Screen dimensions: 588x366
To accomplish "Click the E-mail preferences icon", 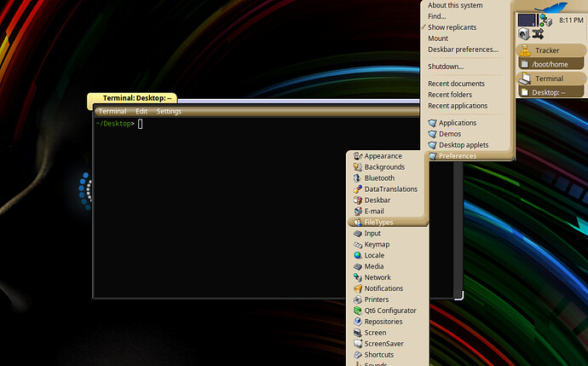I will (x=358, y=211).
